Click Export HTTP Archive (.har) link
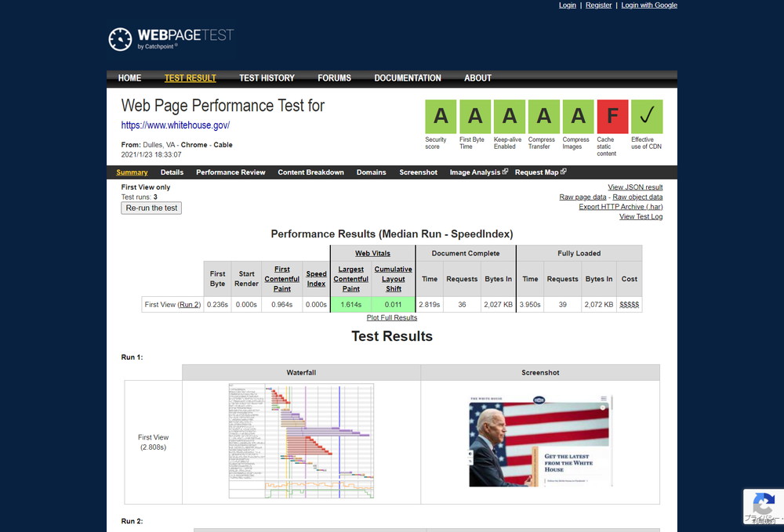Image resolution: width=784 pixels, height=532 pixels. (x=620, y=207)
